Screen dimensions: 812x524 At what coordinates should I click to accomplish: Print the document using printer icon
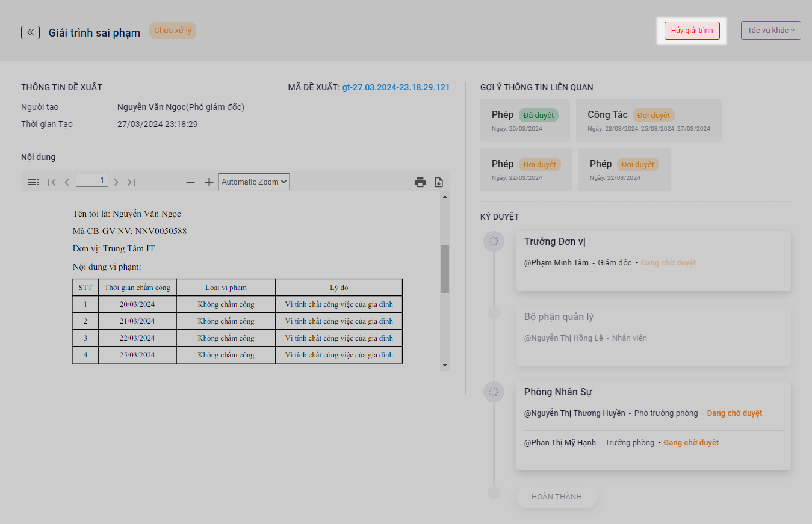tap(420, 182)
